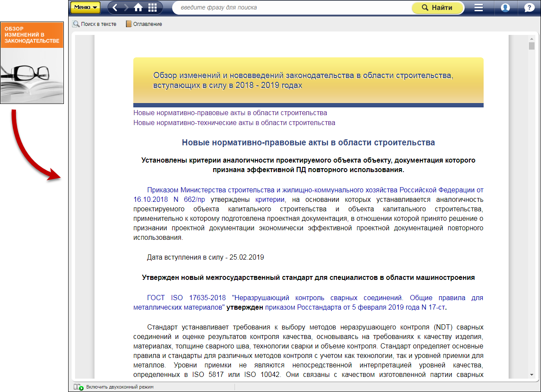Open the yellow Меню dropdown
The image size is (541, 392).
[x=85, y=7]
